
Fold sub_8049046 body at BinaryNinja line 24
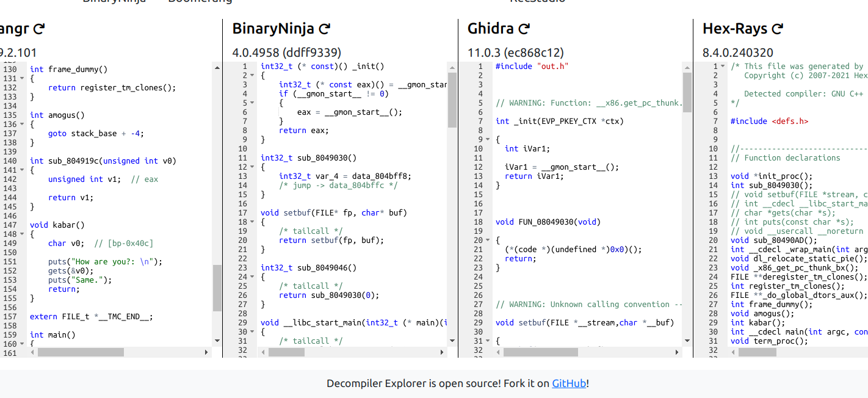pyautogui.click(x=253, y=277)
